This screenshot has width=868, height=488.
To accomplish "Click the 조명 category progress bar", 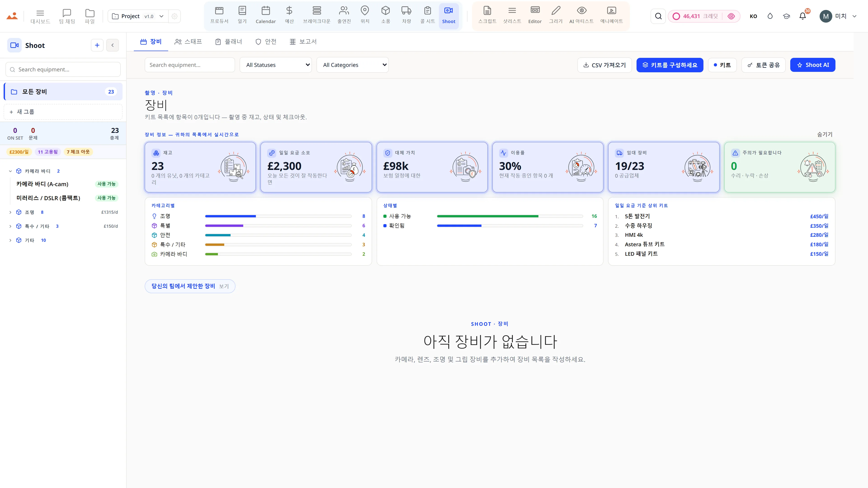I will (278, 216).
